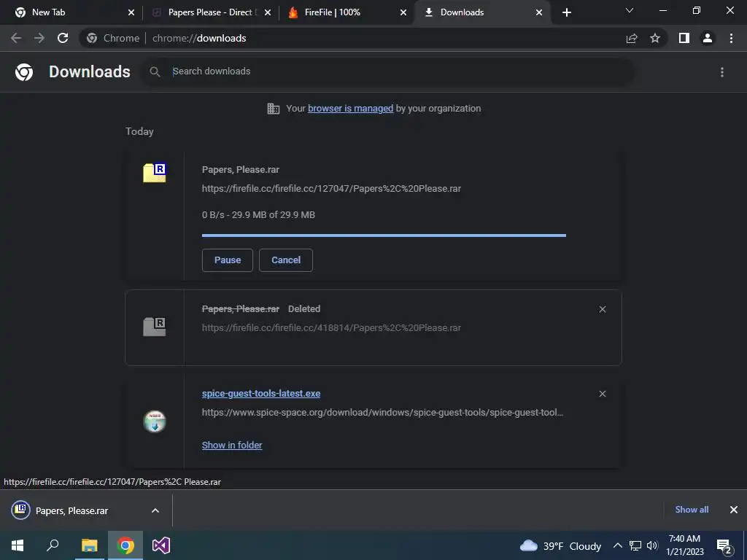Remove the deleted Papers, Please.rar entry from the list
747x560 pixels.
click(x=602, y=309)
